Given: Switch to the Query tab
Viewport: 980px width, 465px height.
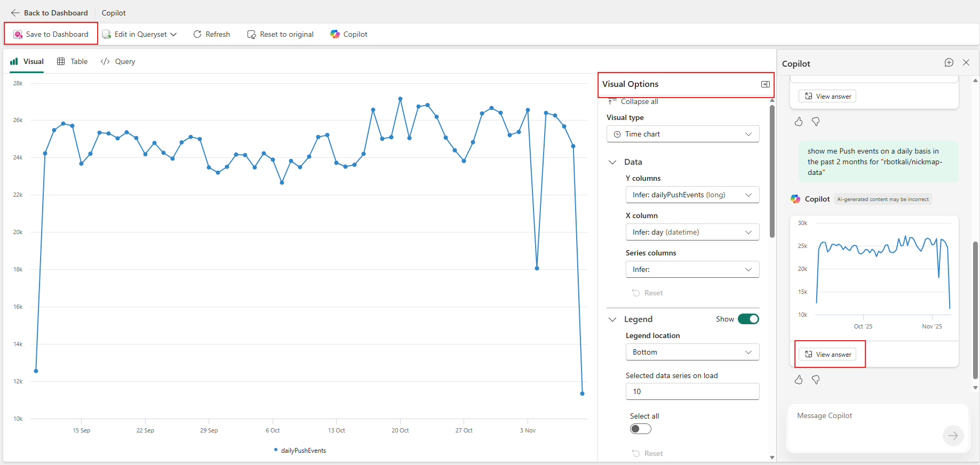Looking at the screenshot, I should point(118,61).
